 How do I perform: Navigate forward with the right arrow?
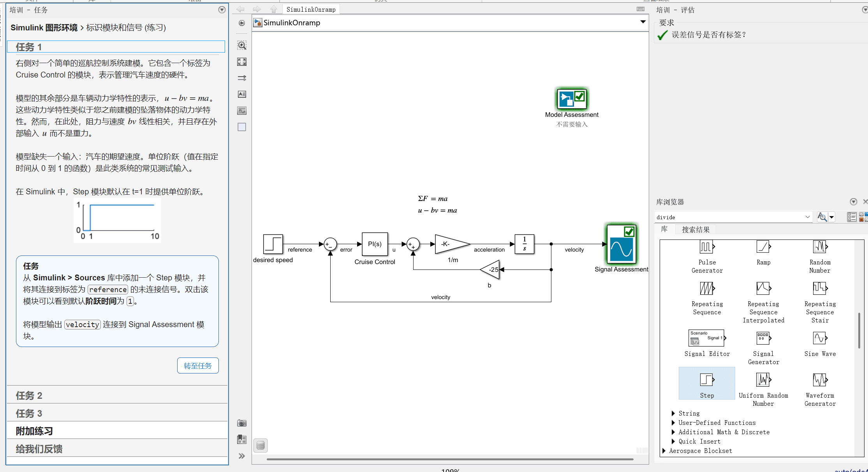click(257, 9)
